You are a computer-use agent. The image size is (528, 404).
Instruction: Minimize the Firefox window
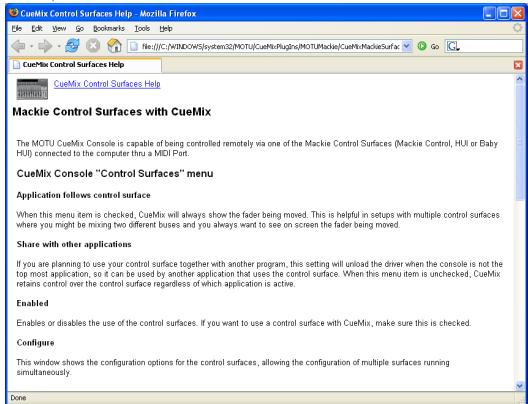pyautogui.click(x=489, y=14)
